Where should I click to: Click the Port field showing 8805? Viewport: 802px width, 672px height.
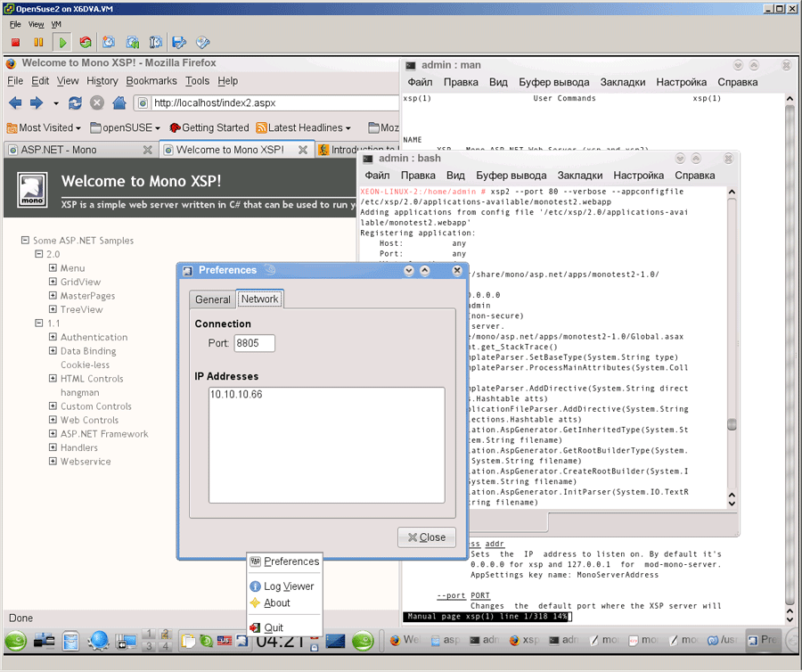coord(254,343)
